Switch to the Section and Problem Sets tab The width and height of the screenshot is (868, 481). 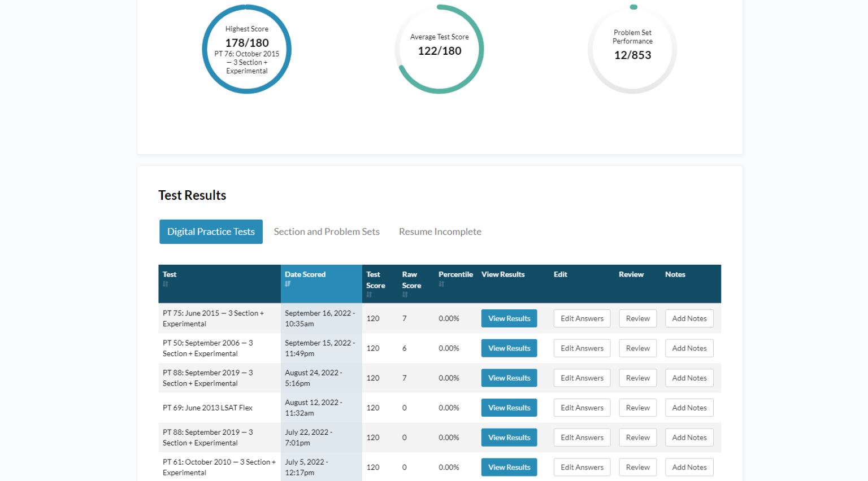click(327, 231)
